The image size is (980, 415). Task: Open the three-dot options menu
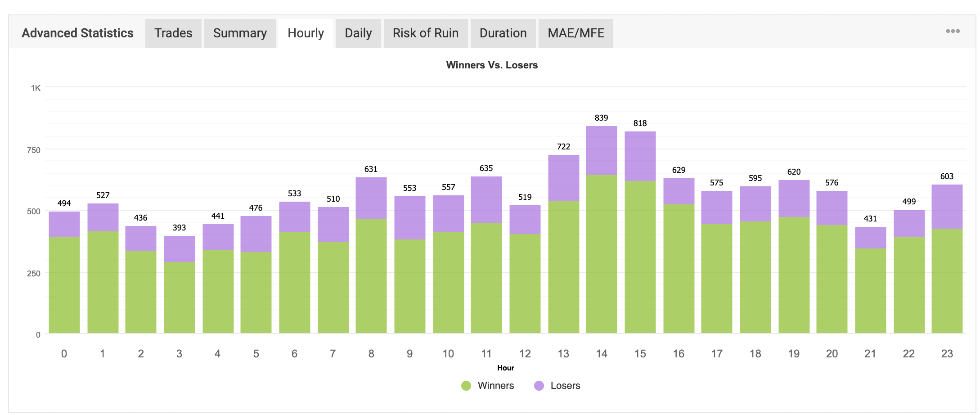tap(953, 31)
